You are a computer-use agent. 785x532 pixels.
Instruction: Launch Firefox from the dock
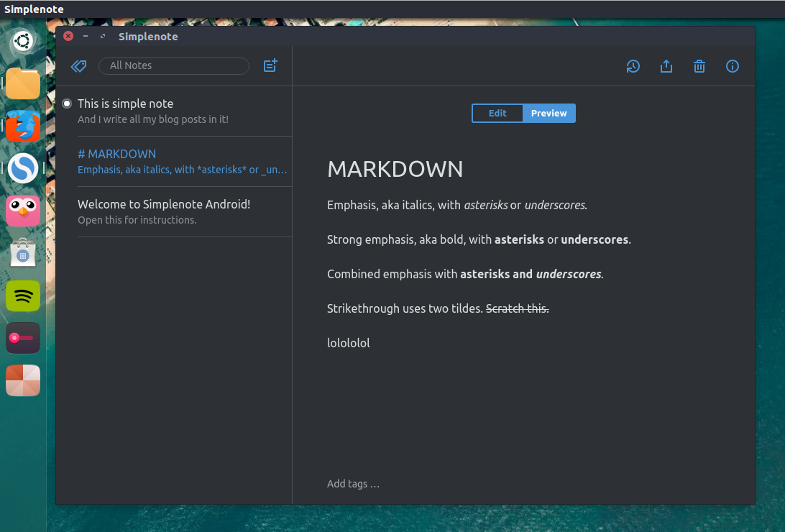pos(23,126)
